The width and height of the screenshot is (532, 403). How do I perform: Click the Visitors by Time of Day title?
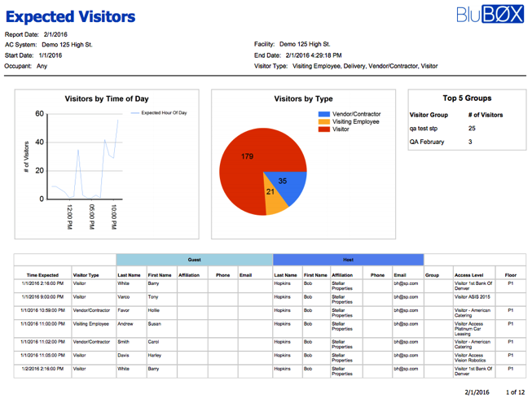point(107,99)
